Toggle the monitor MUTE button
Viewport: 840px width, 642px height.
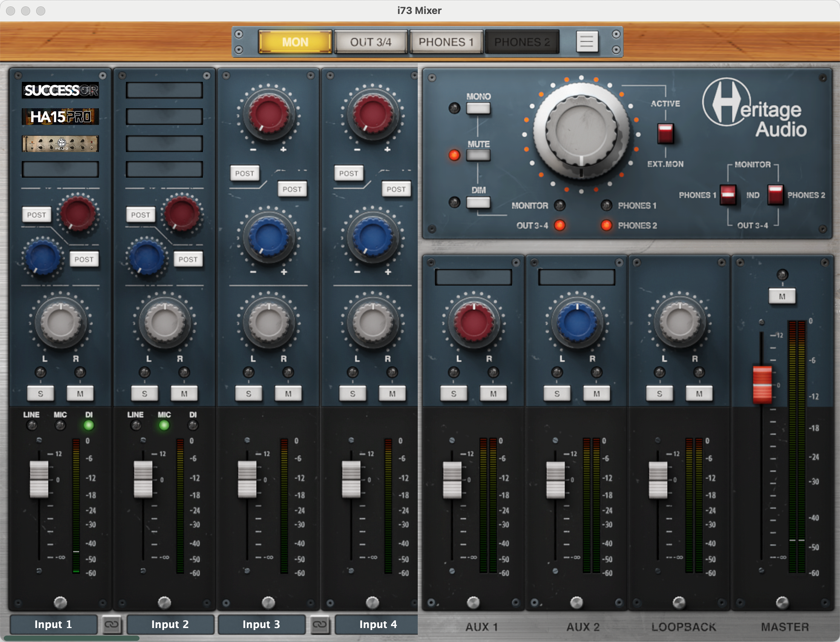[478, 155]
